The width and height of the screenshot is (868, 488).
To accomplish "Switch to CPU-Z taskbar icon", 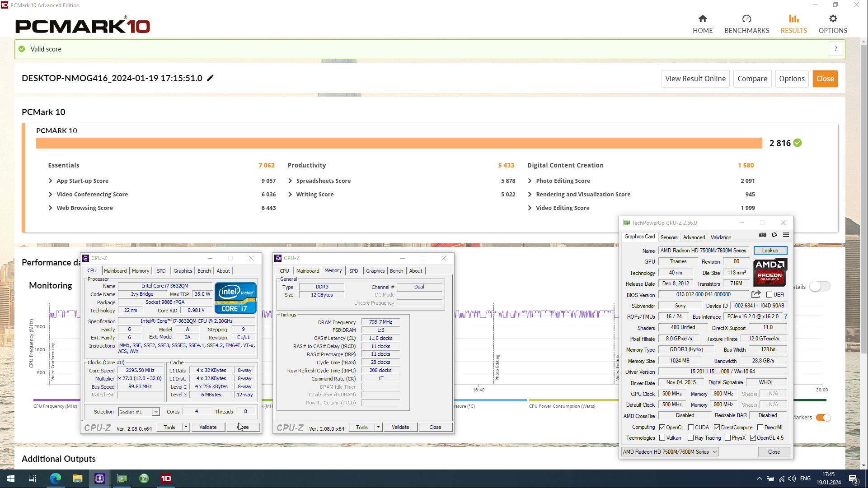I will (100, 479).
